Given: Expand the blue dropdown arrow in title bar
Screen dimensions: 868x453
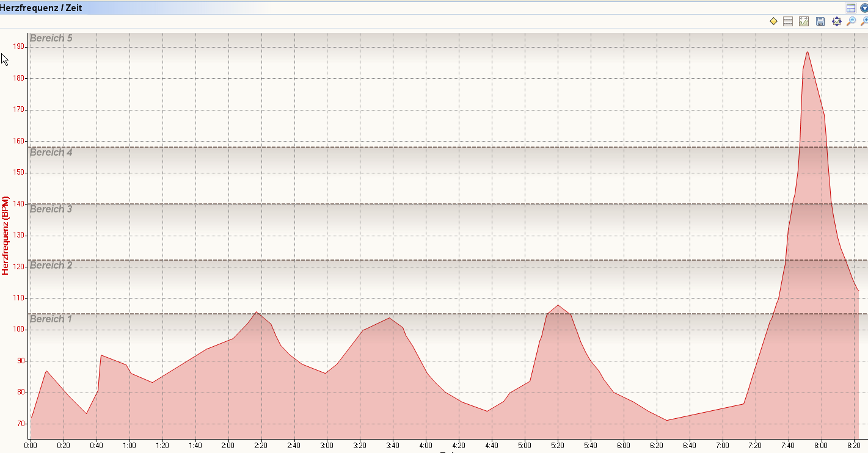Looking at the screenshot, I should 864,8.
